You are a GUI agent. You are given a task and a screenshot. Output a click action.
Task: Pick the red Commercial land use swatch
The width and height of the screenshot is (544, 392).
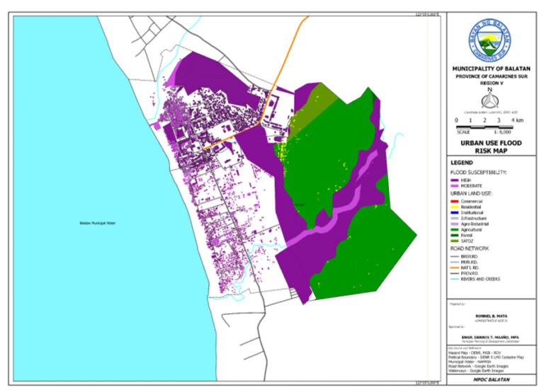click(456, 200)
